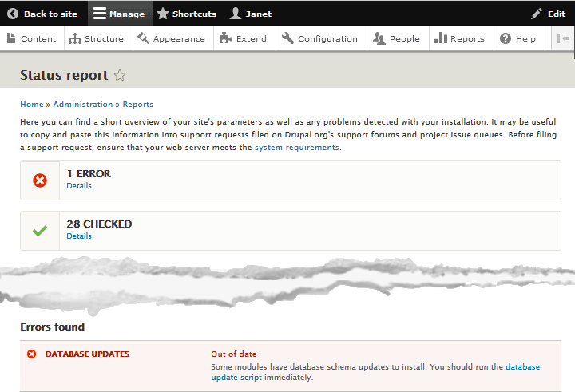This screenshot has width=575, height=392.
Task: Open the Configuration menu
Action: (320, 38)
